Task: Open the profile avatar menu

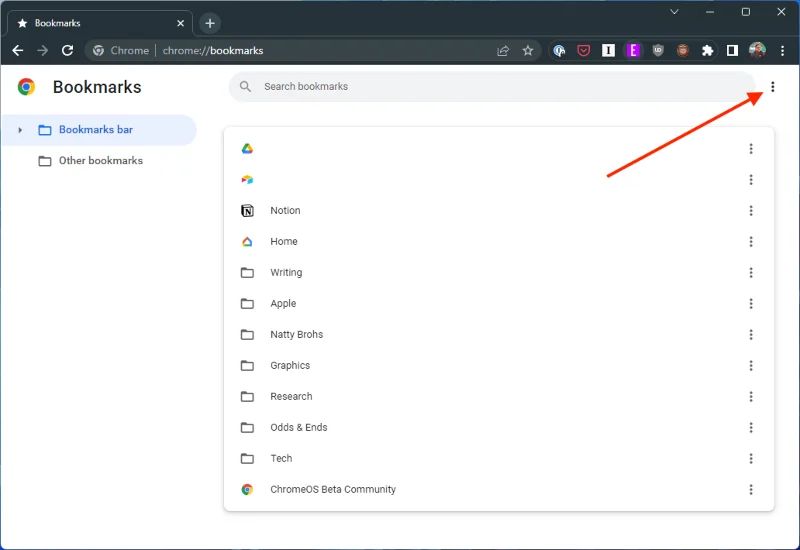Action: point(757,50)
